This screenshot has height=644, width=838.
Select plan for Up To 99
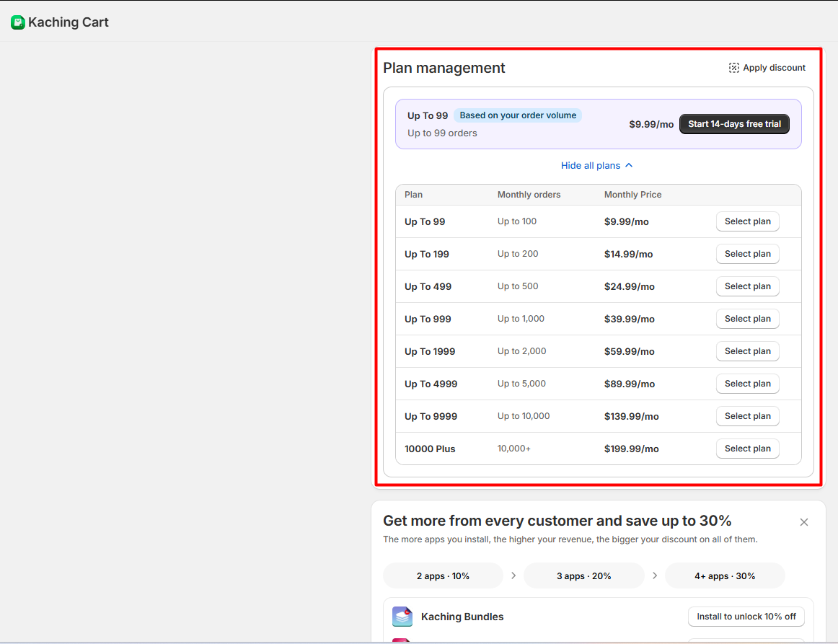point(747,221)
